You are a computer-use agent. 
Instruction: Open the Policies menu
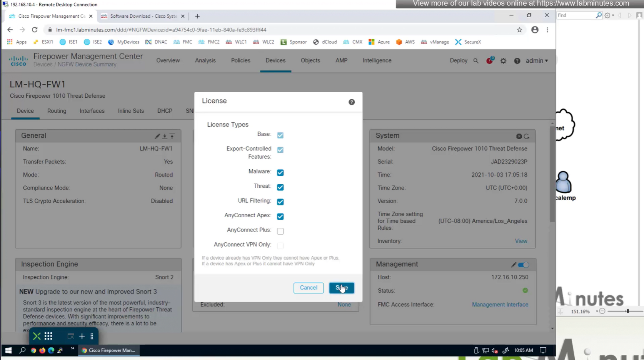(240, 60)
